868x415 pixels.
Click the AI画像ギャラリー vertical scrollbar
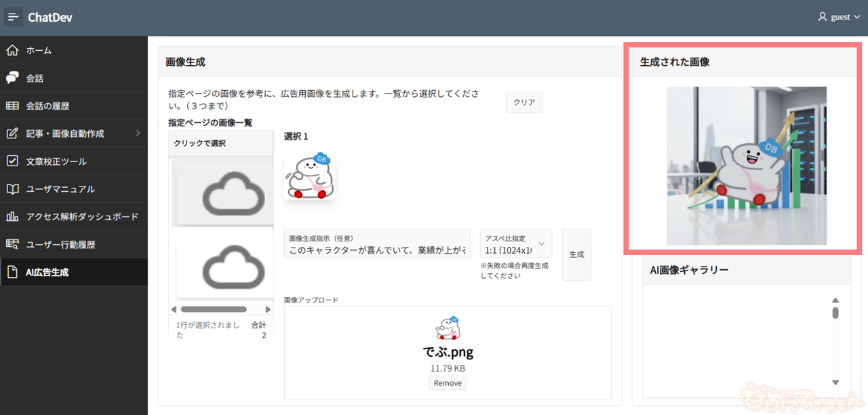click(835, 312)
